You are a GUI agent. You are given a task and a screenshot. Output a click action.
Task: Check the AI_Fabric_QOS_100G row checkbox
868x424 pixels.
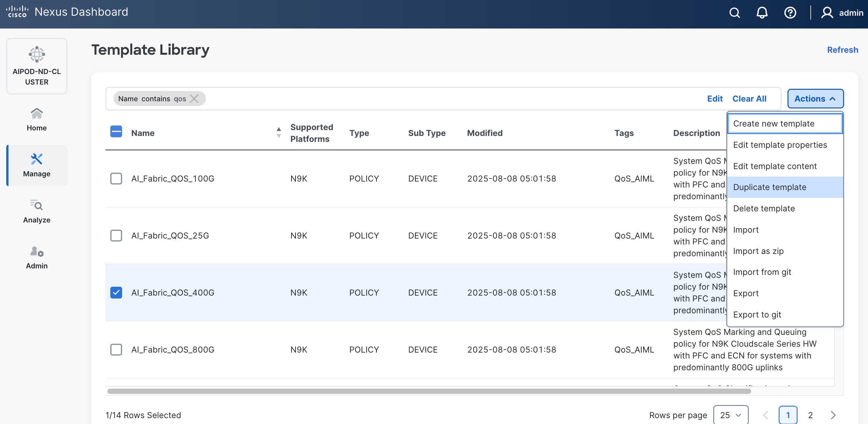point(116,179)
